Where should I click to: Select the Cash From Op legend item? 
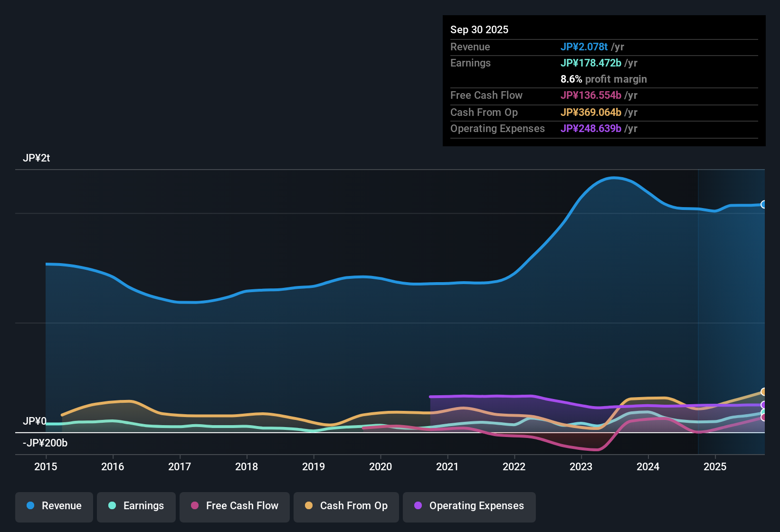[346, 506]
